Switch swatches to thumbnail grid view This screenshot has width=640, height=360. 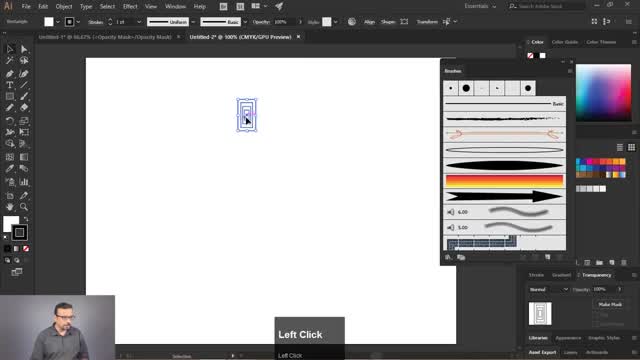631,147
